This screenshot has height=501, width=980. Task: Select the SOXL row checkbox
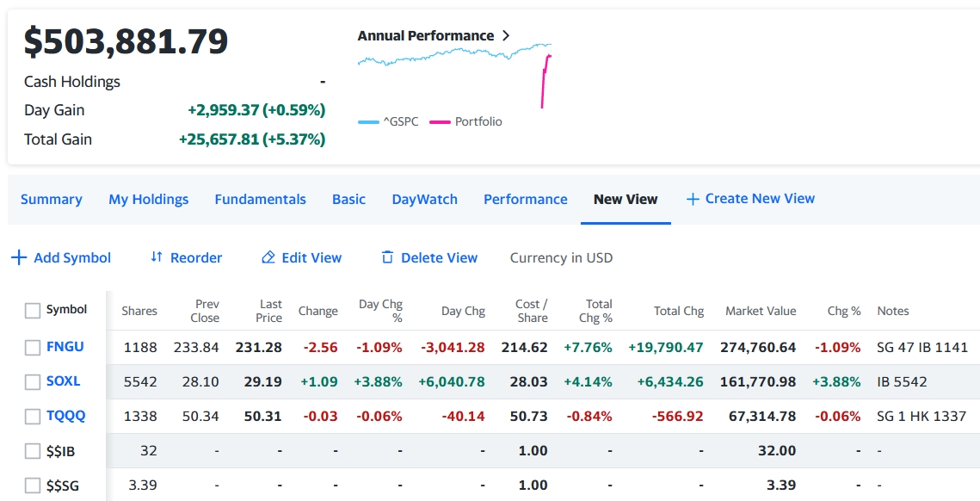pos(33,382)
